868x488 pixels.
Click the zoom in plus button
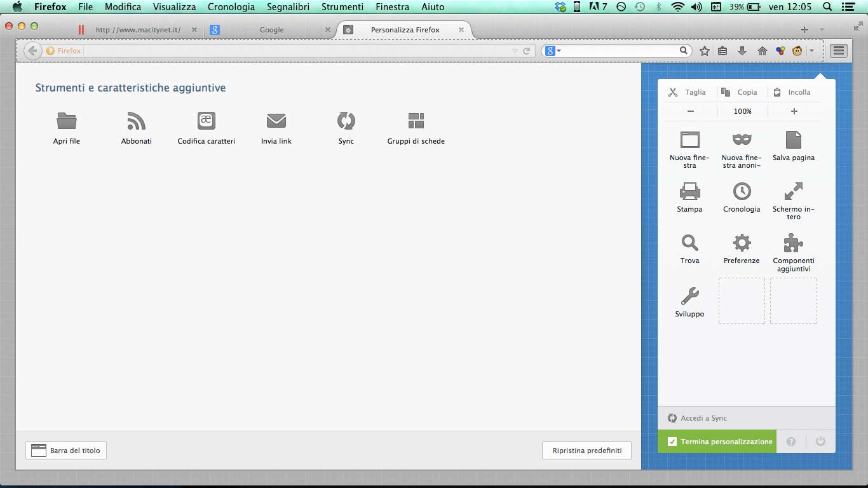click(794, 111)
